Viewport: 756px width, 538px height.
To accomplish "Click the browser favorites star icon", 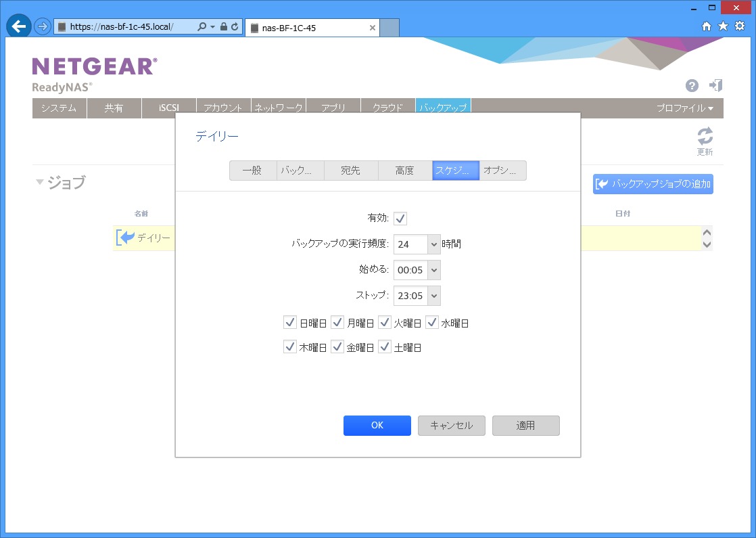I will (x=723, y=26).
